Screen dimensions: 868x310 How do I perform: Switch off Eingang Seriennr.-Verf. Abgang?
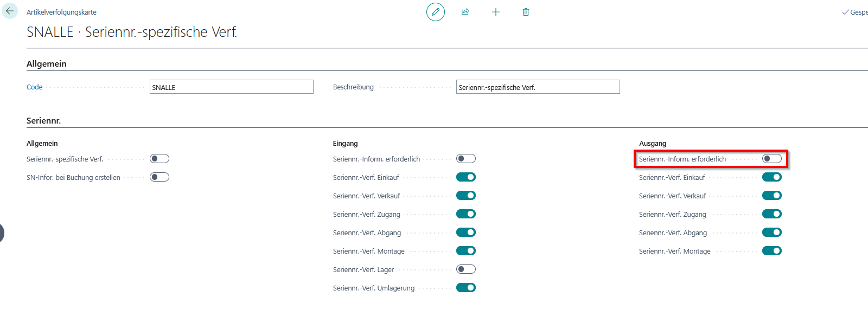click(465, 232)
